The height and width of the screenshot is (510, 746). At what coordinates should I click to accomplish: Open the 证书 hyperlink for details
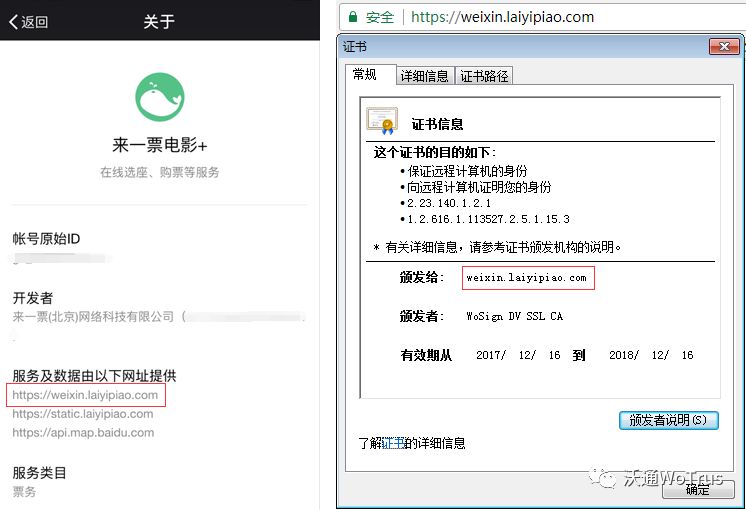tap(393, 443)
